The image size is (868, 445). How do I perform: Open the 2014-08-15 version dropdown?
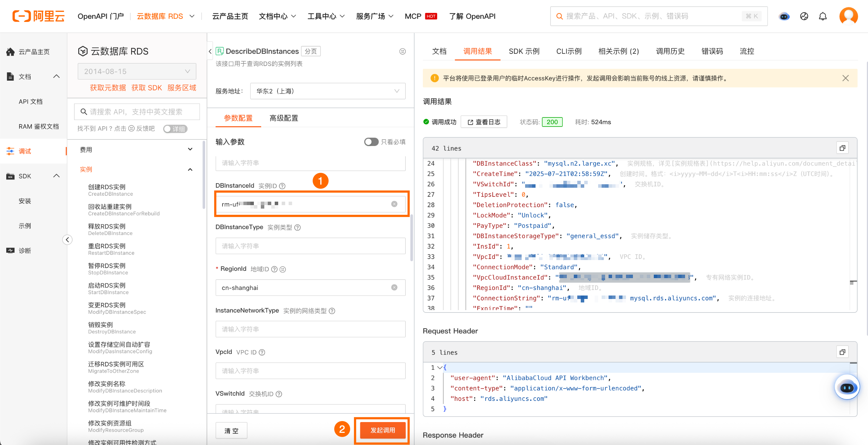[137, 71]
